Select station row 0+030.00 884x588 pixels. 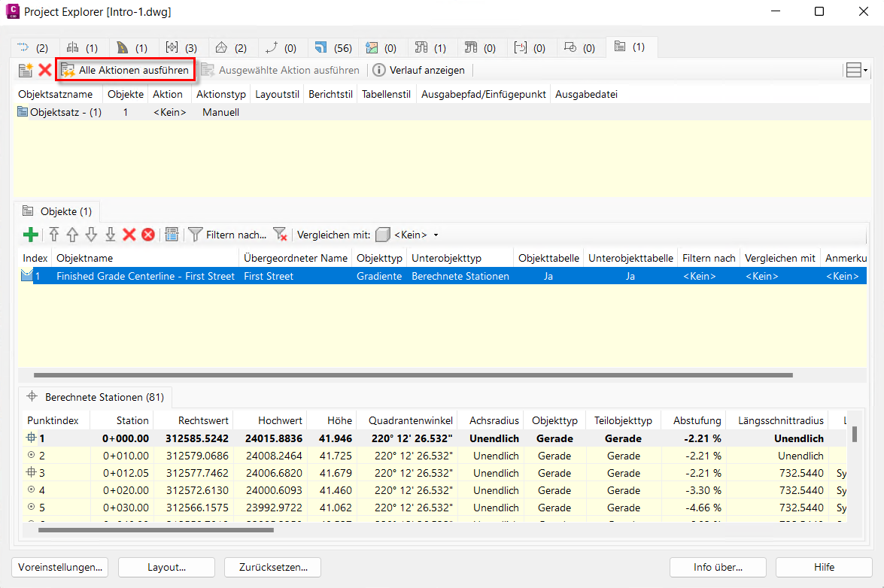435,508
